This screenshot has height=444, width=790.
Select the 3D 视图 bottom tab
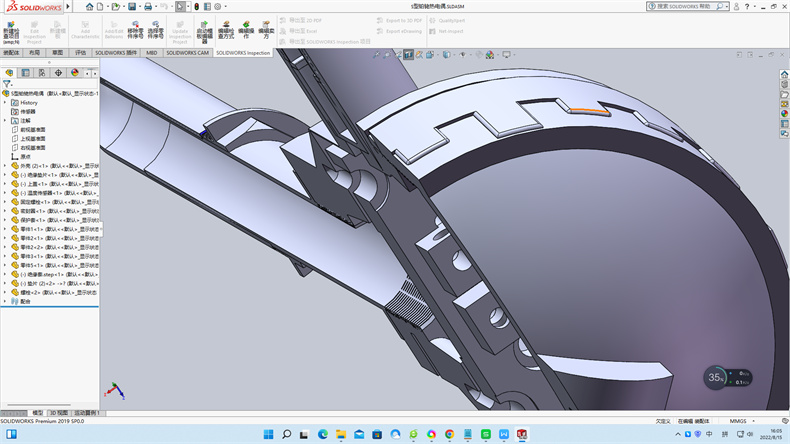(x=60, y=412)
